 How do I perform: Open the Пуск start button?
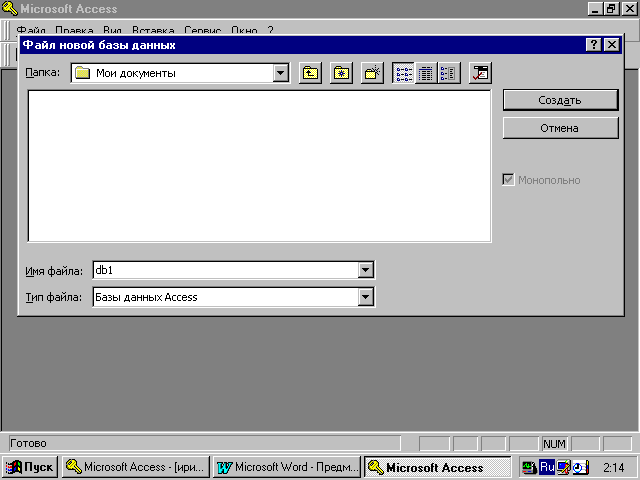click(30, 467)
